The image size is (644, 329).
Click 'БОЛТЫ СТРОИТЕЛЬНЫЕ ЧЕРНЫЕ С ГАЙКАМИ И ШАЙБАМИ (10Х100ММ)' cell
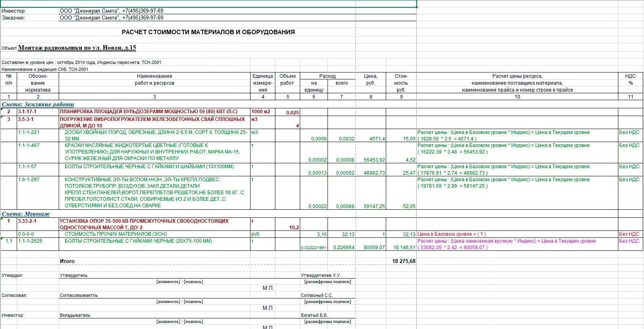[x=154, y=169]
